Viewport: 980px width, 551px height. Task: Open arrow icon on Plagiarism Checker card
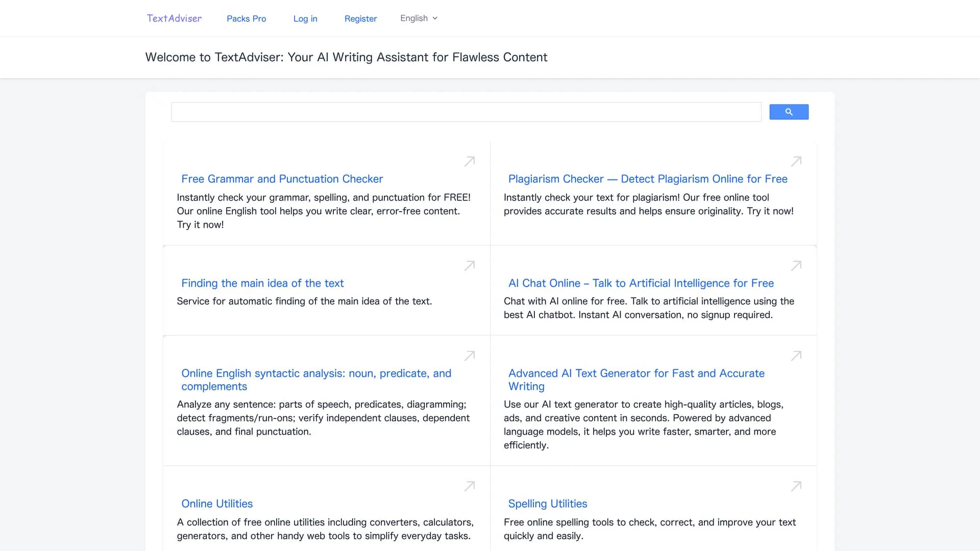(796, 161)
